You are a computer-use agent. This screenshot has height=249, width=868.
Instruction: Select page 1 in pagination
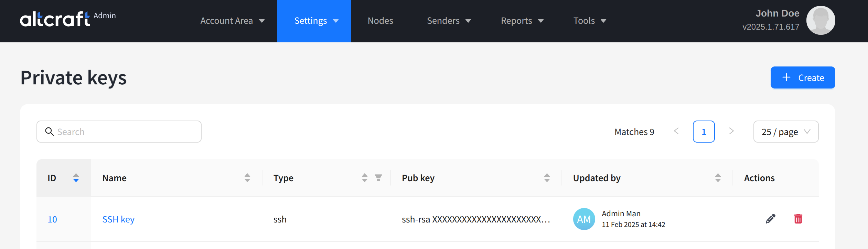pyautogui.click(x=704, y=132)
